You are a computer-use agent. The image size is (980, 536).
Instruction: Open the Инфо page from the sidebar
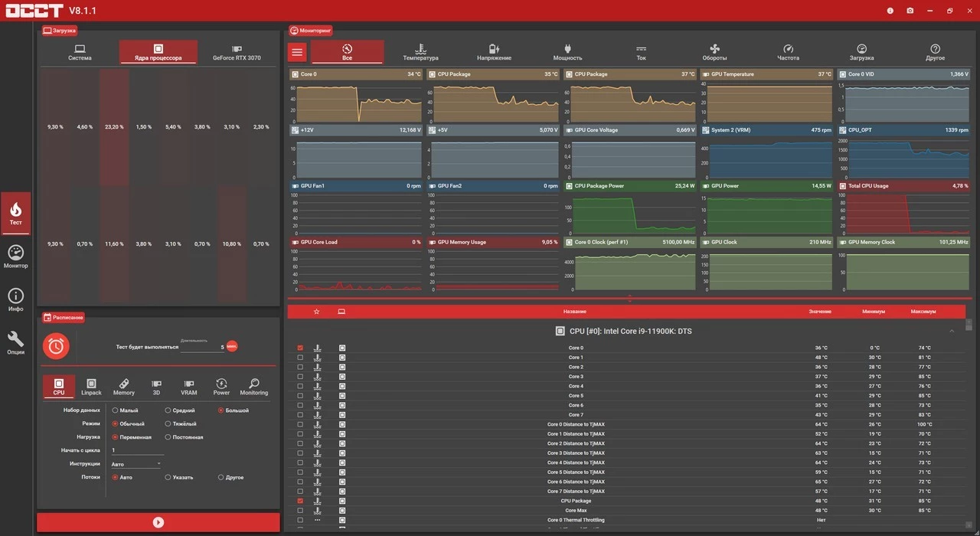(x=16, y=299)
